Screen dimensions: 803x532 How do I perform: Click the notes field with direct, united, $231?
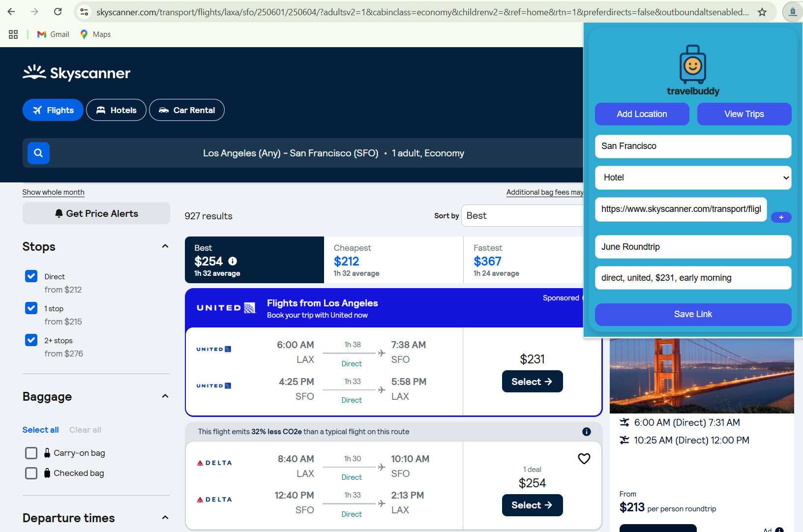pos(693,278)
